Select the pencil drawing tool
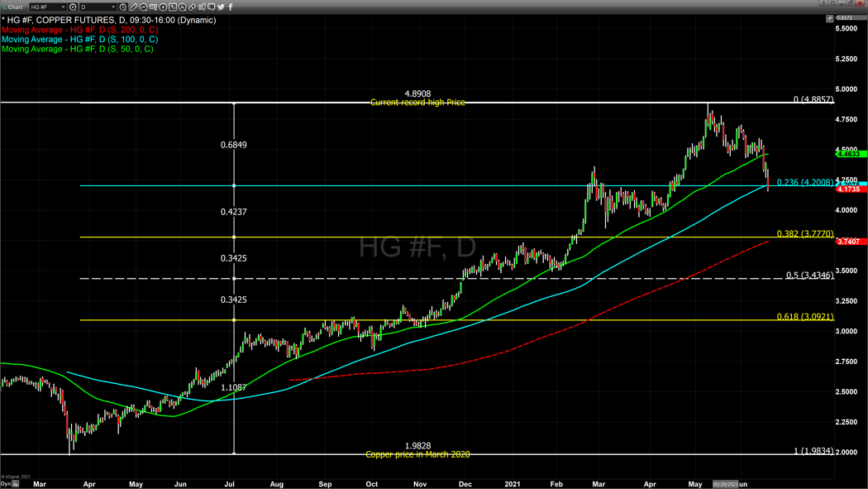This screenshot has width=868, height=489. point(133,7)
